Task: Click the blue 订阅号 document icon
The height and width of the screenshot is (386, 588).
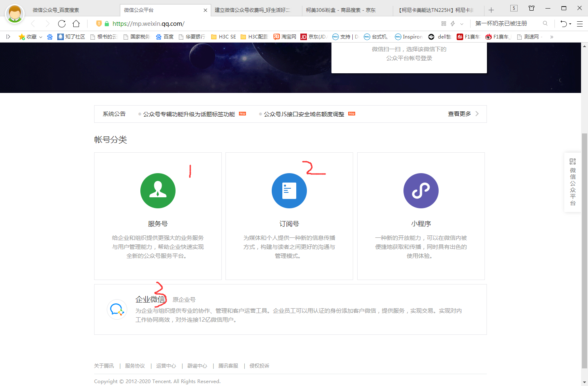Action: click(x=289, y=191)
